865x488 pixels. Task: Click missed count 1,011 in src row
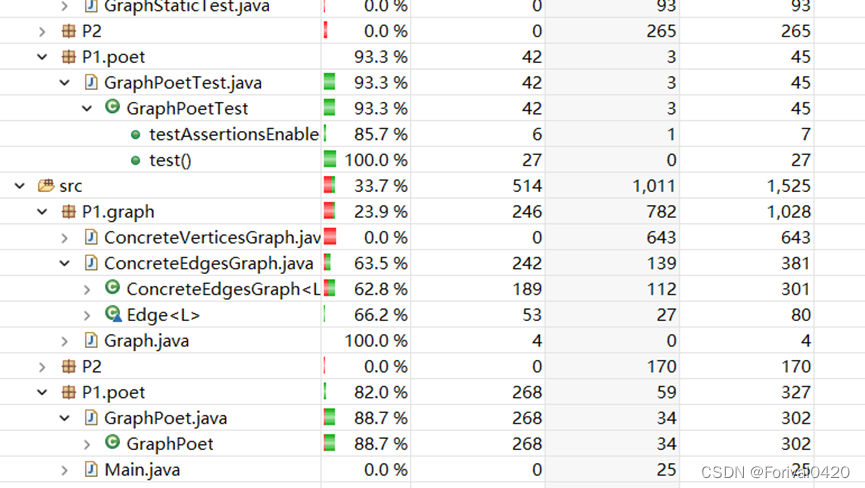[654, 186]
